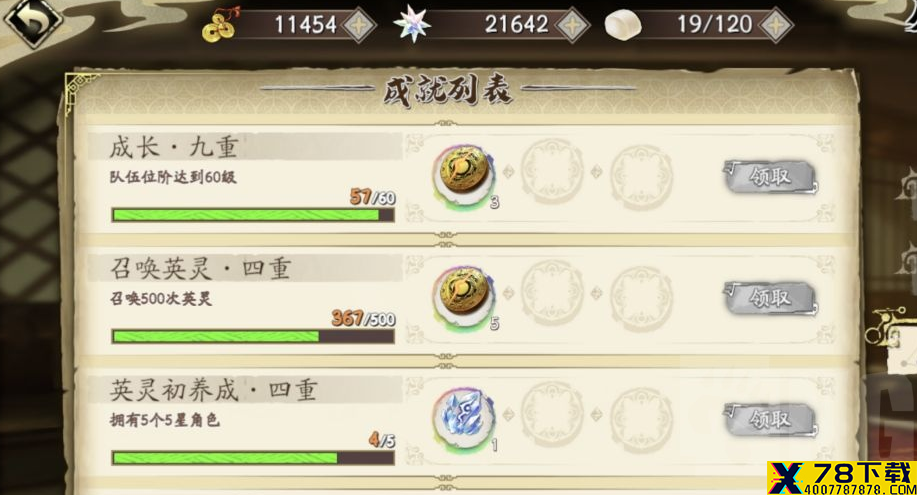Claim 领取 for 成长·九重 achievement
Screen dimensions: 917x495
tap(770, 176)
